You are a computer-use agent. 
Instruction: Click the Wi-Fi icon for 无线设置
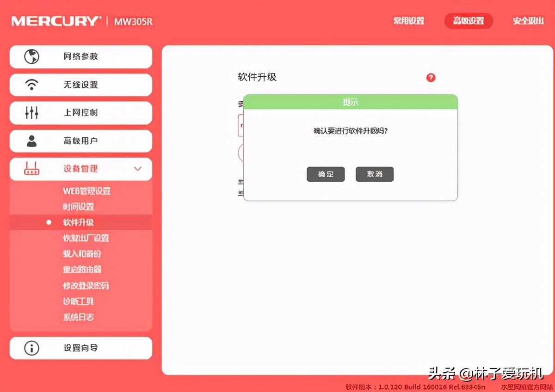point(32,85)
